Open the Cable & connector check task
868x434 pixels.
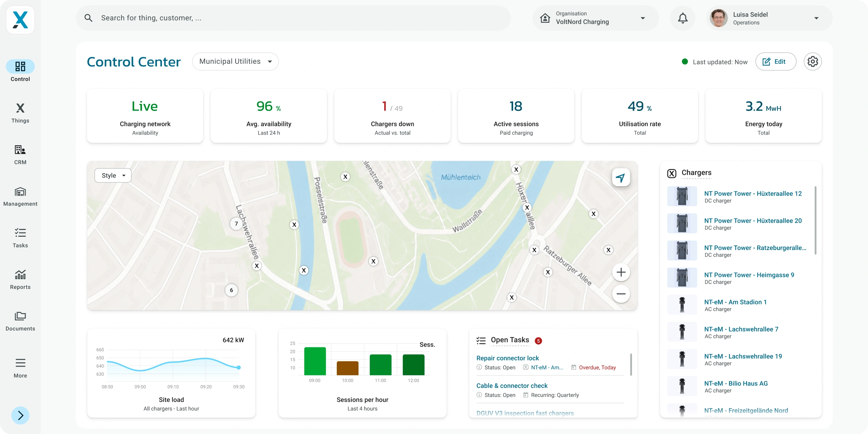512,386
